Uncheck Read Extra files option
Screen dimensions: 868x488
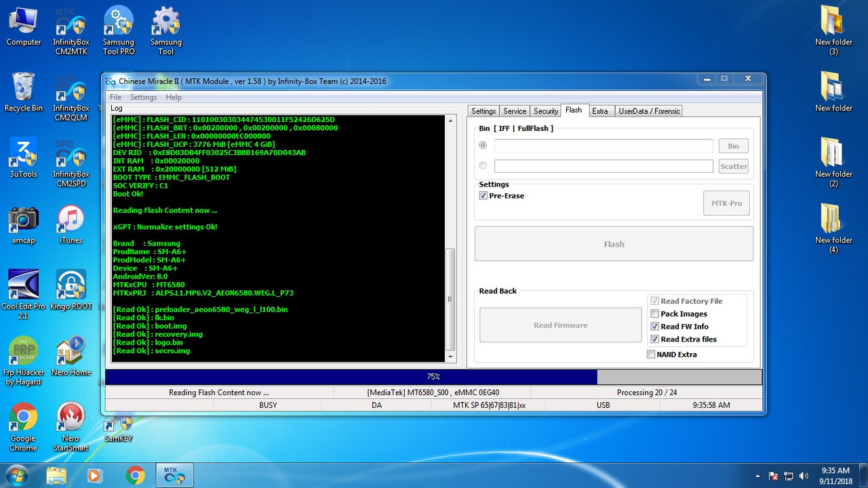[654, 340]
